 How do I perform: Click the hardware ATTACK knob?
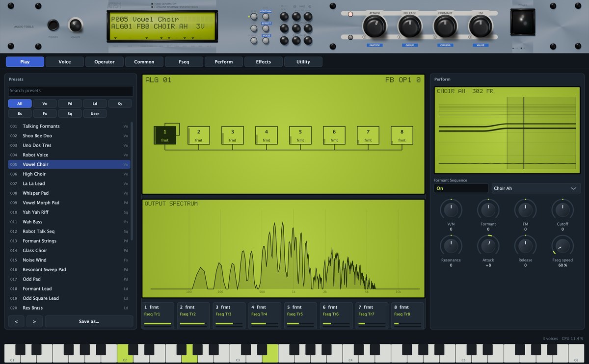coord(375,26)
